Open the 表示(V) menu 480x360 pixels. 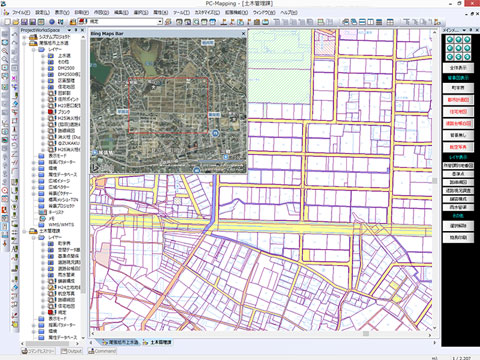62,13
